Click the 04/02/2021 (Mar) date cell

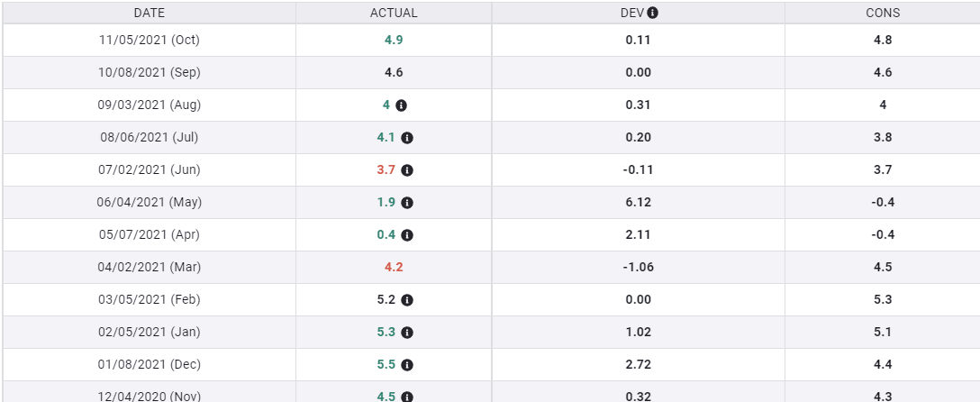click(x=149, y=268)
